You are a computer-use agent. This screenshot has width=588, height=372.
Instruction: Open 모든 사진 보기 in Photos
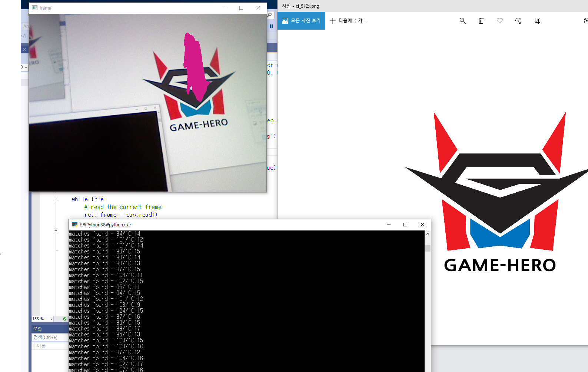pos(302,21)
